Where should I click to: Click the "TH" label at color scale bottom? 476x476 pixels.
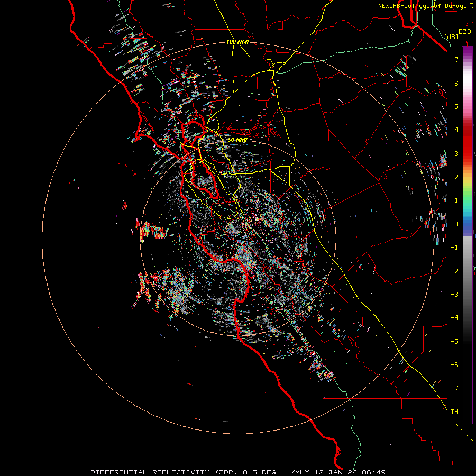[454, 411]
